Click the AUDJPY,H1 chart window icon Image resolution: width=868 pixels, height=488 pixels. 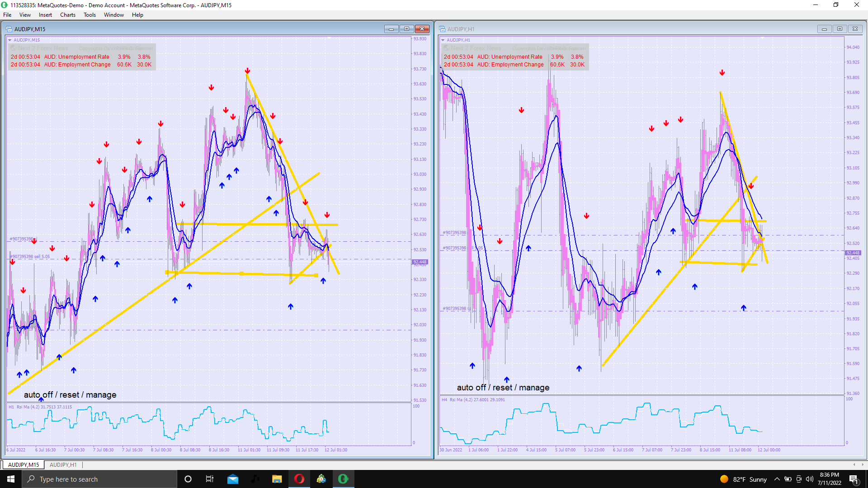click(442, 29)
